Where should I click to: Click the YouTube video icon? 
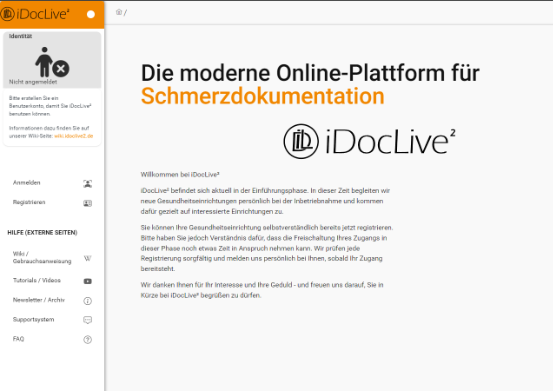[x=87, y=281]
